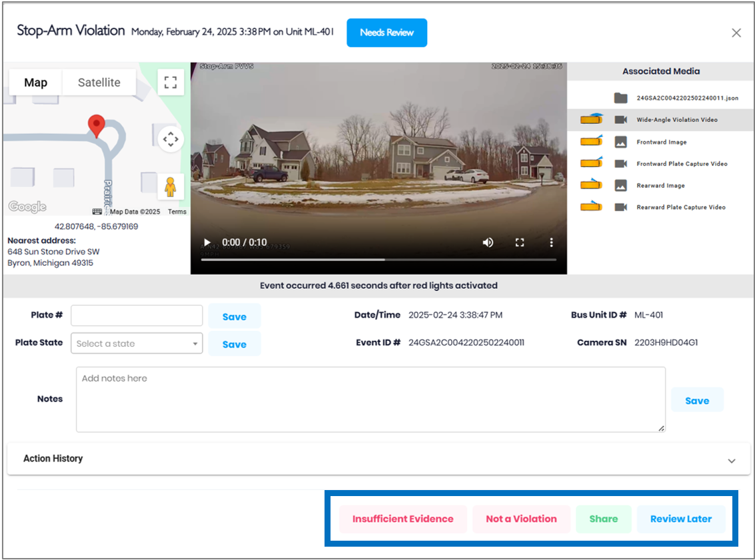Mark event as Insufficient Evidence
755x560 pixels.
[x=403, y=519]
